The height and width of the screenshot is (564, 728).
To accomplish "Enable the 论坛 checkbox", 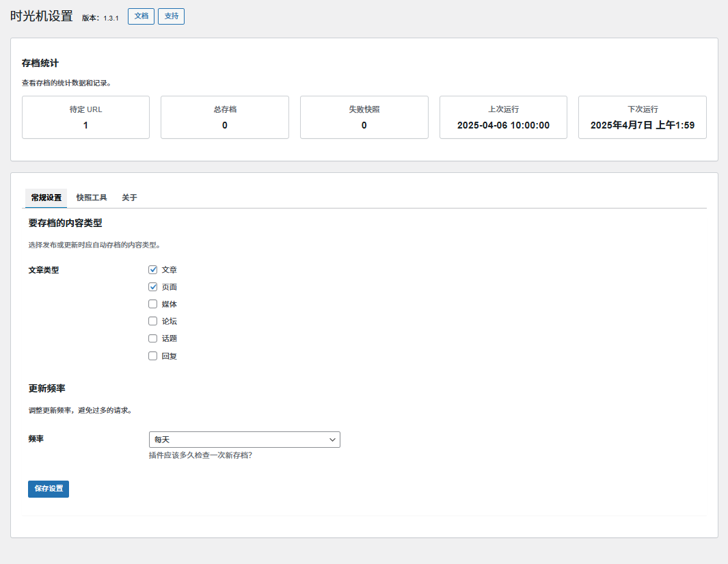I will tap(153, 321).
